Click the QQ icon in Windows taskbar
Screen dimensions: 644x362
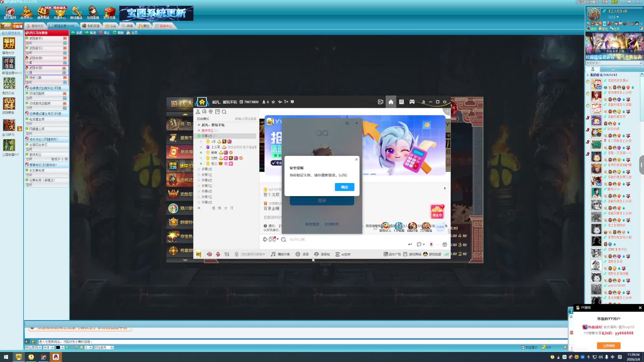coord(56,357)
